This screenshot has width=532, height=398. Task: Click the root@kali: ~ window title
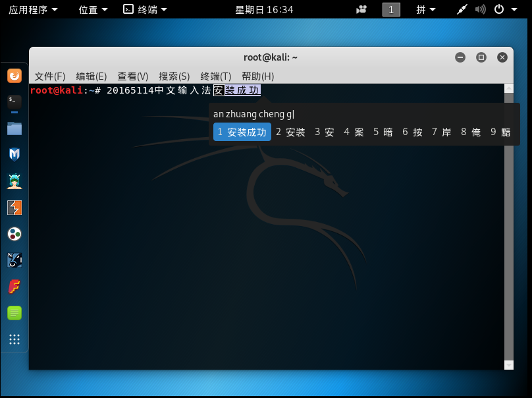coord(271,57)
